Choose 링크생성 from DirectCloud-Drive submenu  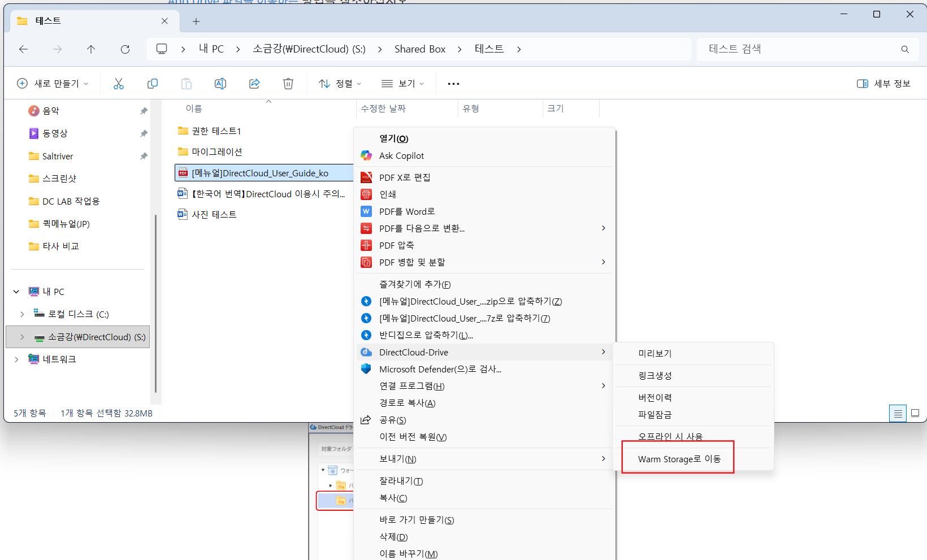(655, 375)
